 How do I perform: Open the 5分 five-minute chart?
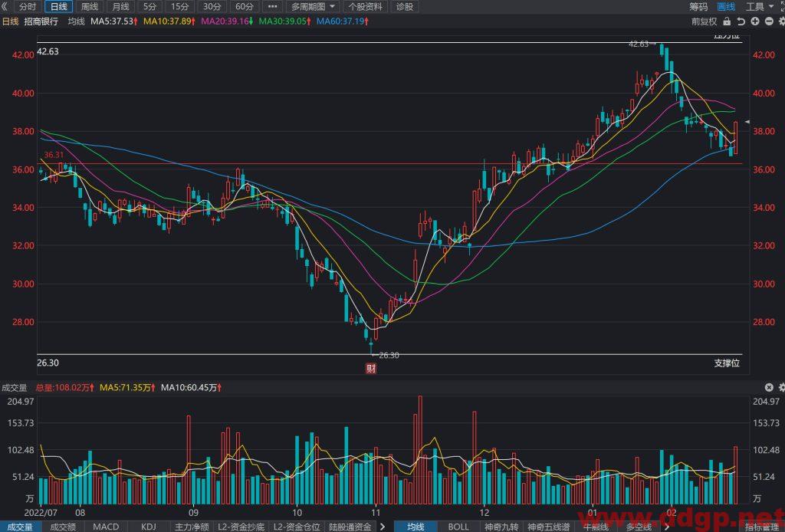tap(149, 6)
